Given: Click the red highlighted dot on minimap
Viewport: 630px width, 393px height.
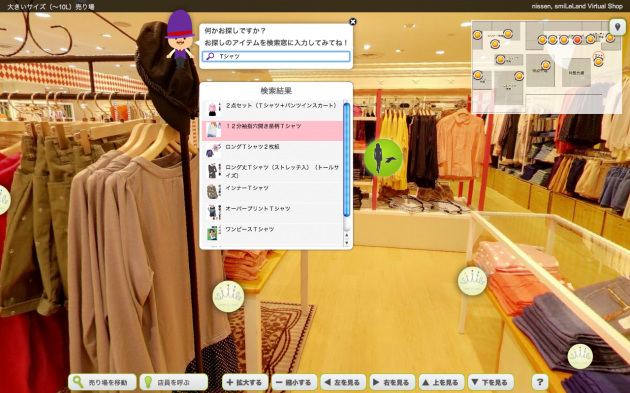Looking at the screenshot, I should pos(577,40).
